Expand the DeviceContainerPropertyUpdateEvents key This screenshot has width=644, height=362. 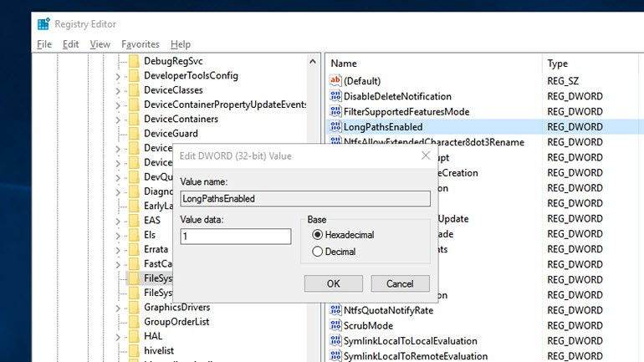click(118, 105)
